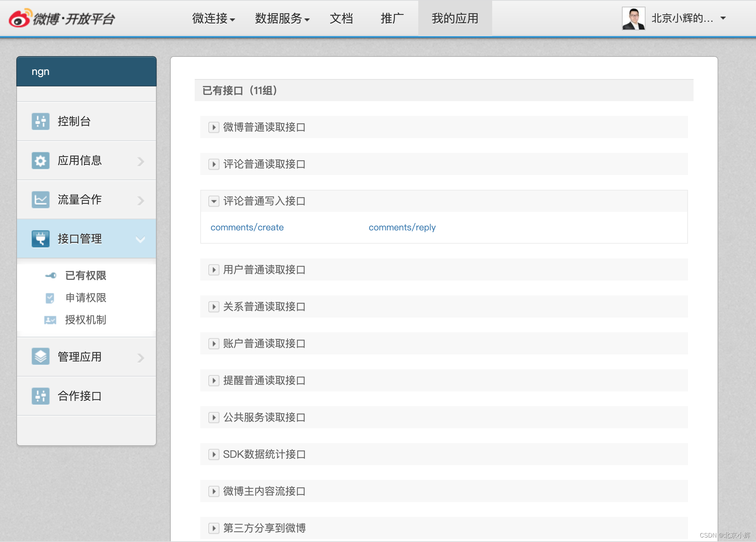The image size is (756, 542).
Task: Click the 管理应用 layers icon
Action: click(41, 357)
